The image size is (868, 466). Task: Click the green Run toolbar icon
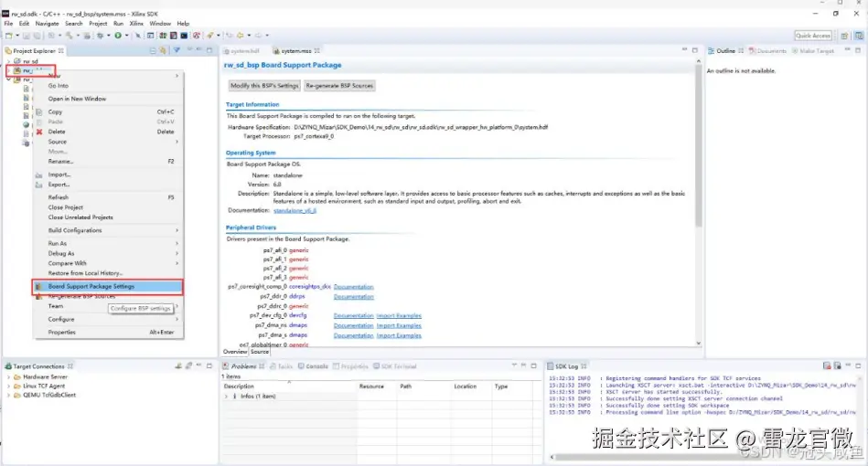click(118, 36)
